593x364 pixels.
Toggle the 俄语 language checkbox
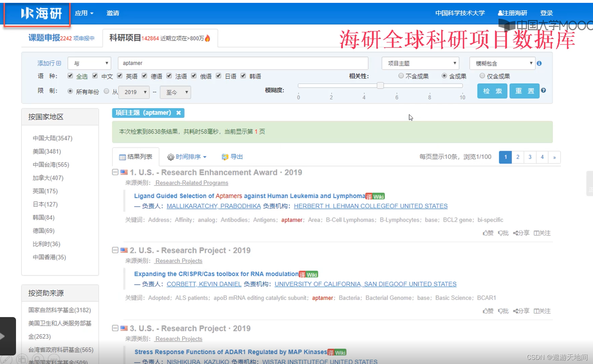click(x=194, y=76)
